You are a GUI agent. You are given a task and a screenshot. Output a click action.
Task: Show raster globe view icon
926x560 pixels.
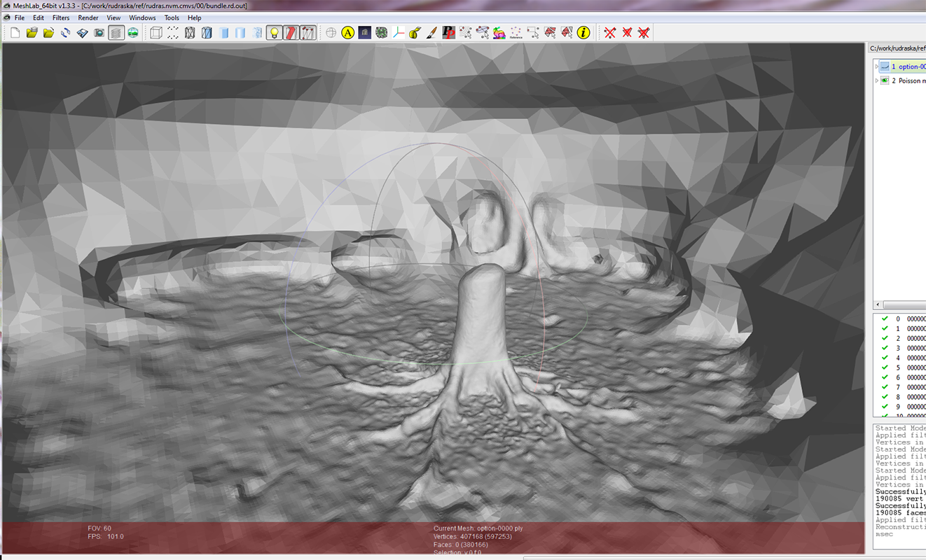coord(132,33)
